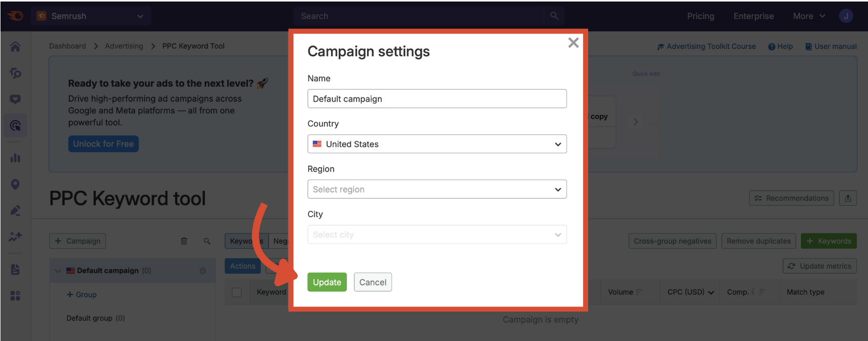Open the Social toolkit sidebar icon
This screenshot has width=868, height=341.
(15, 99)
